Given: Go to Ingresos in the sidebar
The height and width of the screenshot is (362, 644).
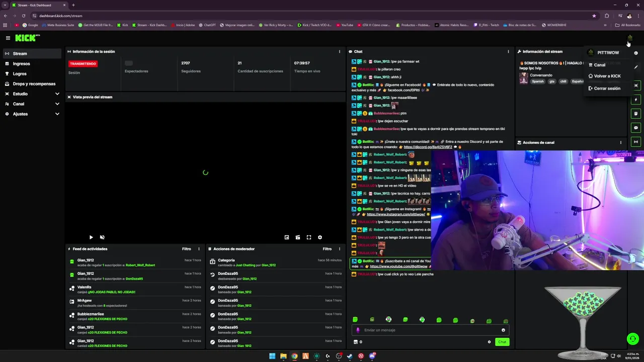Looking at the screenshot, I should 31,64.
